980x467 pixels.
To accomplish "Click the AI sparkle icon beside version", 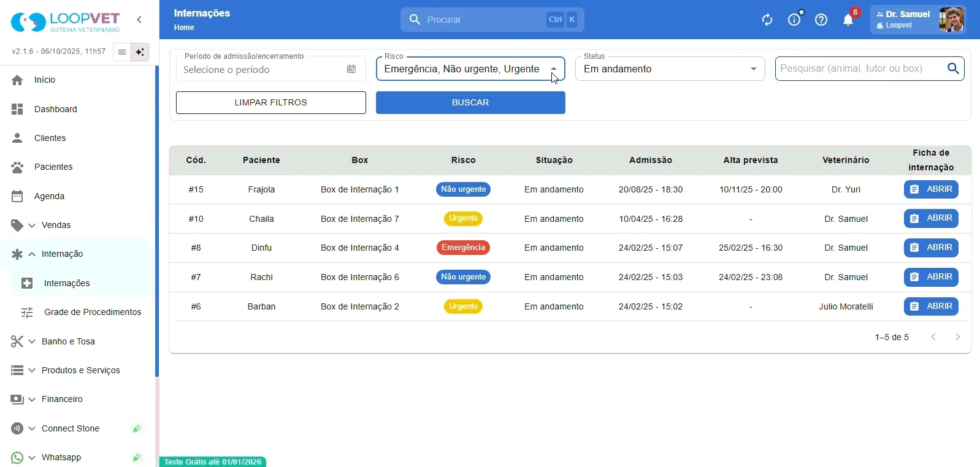I will (x=140, y=52).
